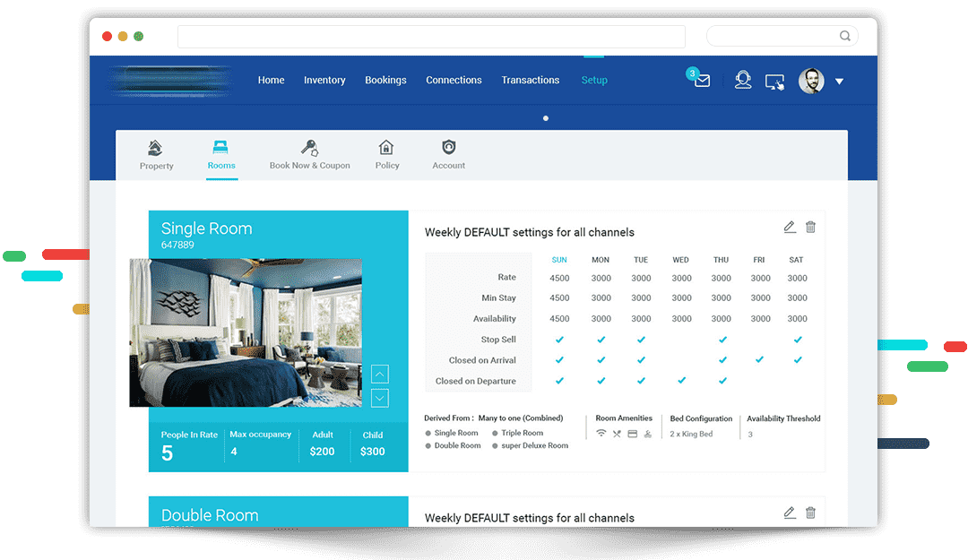Click the 2 x King Bed configuration
This screenshot has width=968, height=560.
click(x=691, y=434)
